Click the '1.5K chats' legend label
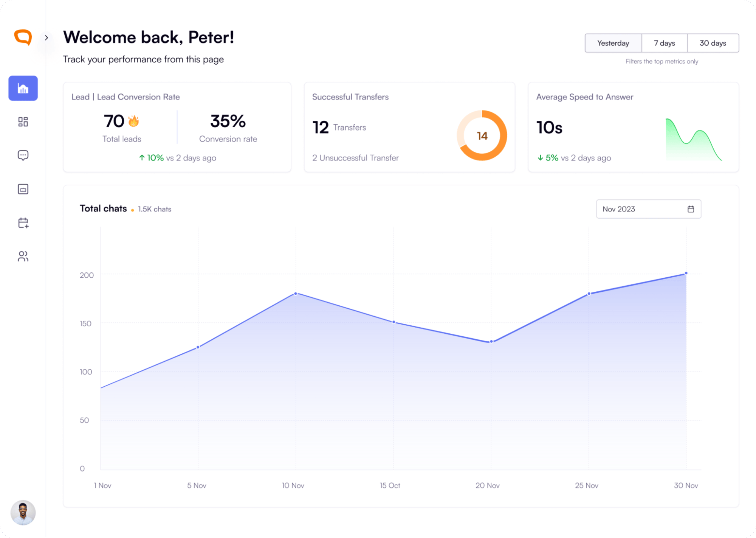The height and width of the screenshot is (538, 756). (155, 209)
